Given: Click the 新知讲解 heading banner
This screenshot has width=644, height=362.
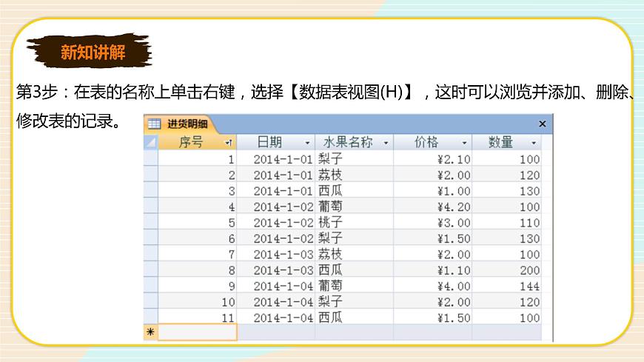Looking at the screenshot, I should [90, 51].
